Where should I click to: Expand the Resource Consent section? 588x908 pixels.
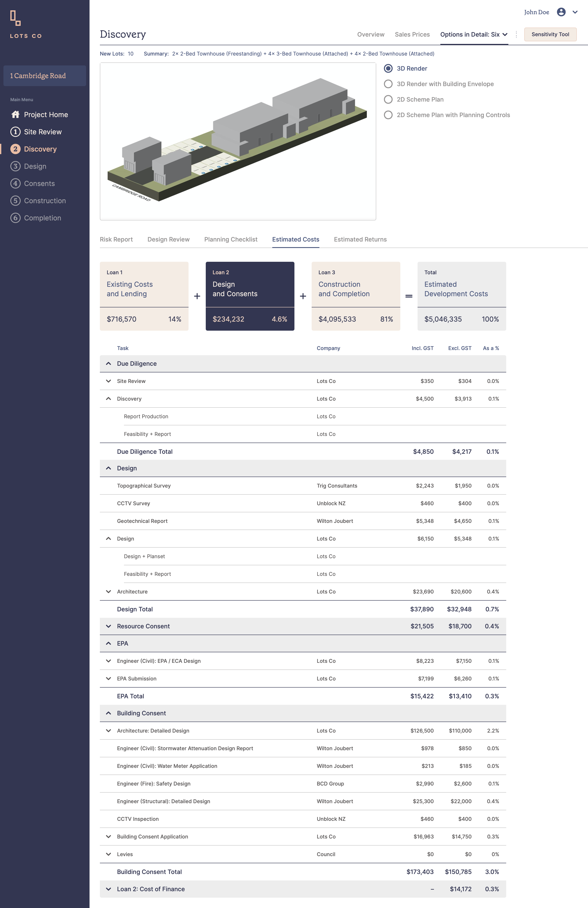point(109,626)
